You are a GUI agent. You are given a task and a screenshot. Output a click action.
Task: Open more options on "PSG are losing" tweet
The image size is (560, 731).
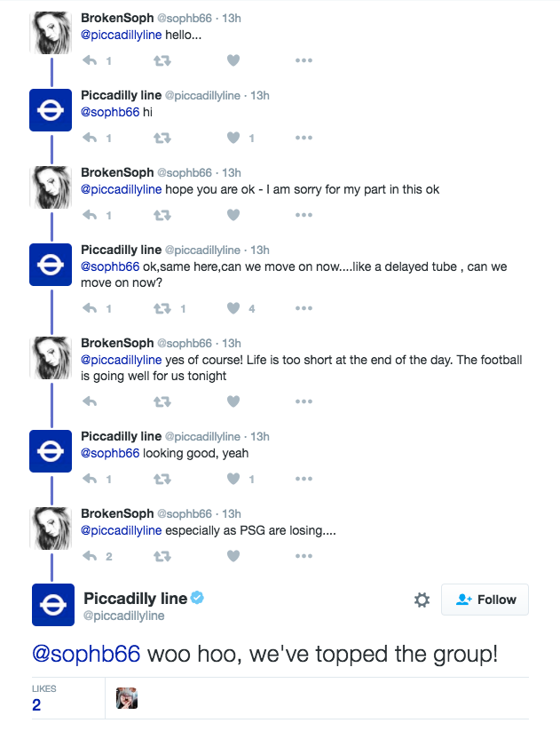[x=304, y=556]
